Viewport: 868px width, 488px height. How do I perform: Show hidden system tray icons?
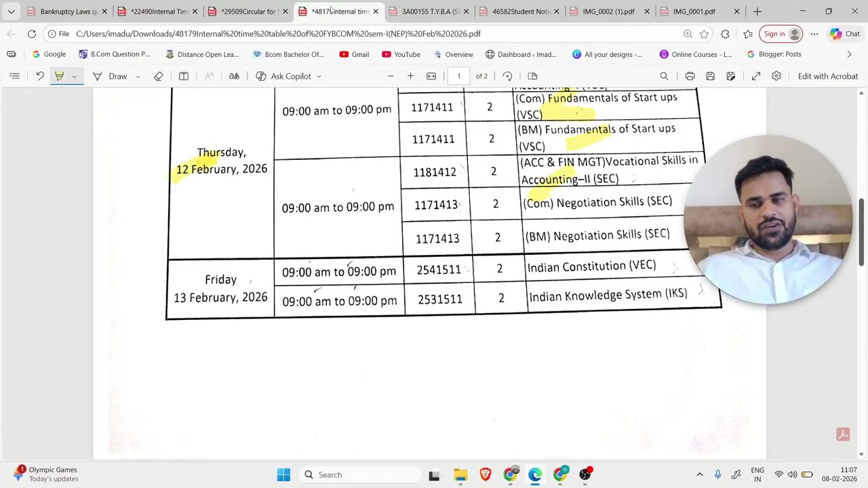pyautogui.click(x=700, y=474)
